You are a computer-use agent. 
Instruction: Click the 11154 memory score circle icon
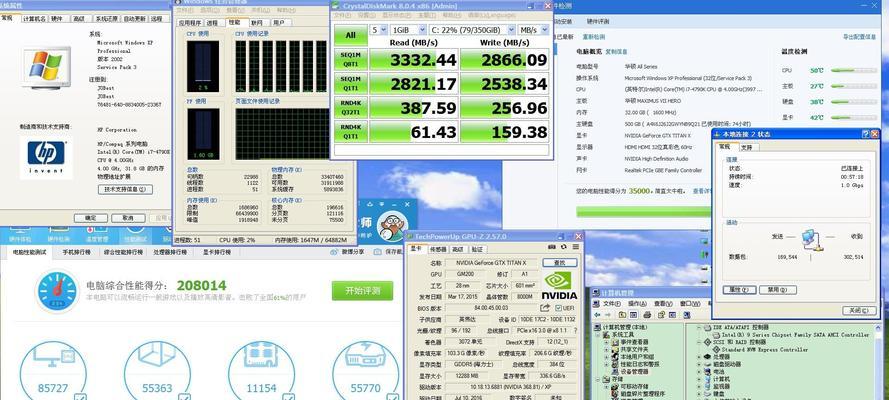(261, 373)
